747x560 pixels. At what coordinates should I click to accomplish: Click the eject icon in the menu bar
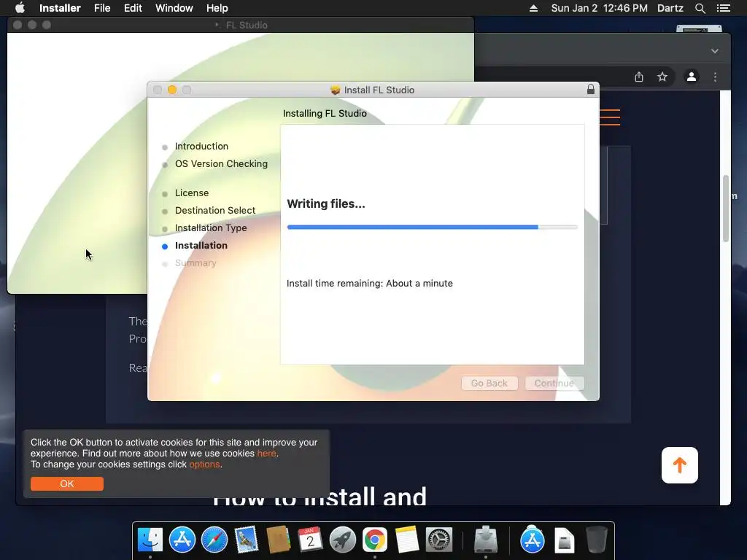point(533,8)
